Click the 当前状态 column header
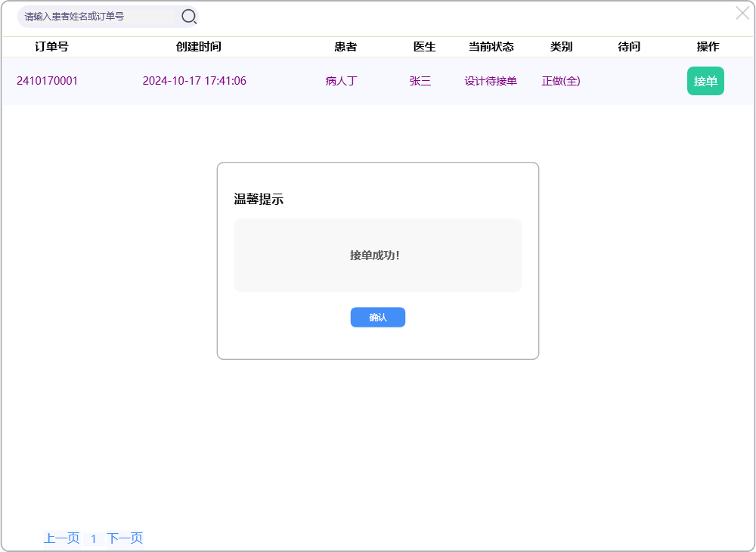This screenshot has height=552, width=756. [x=491, y=47]
